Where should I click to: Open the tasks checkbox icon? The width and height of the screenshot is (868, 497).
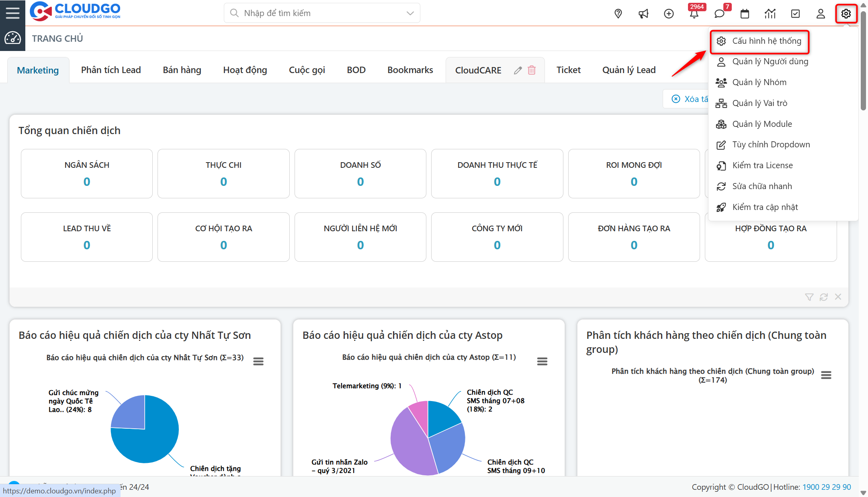795,14
